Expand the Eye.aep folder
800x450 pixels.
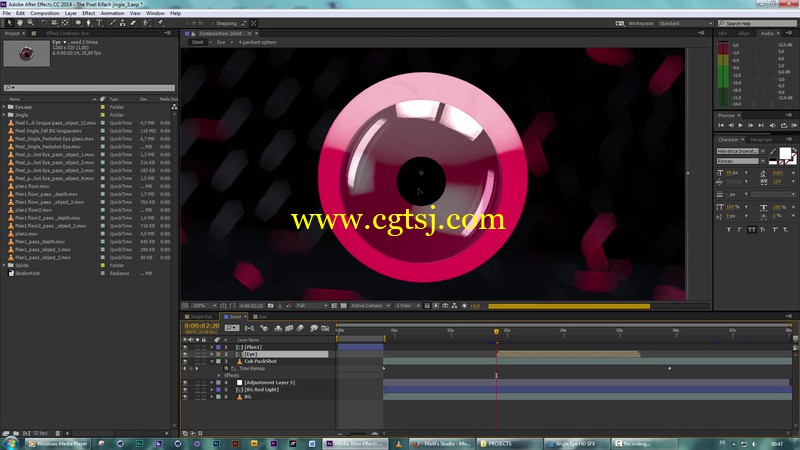tap(4, 107)
